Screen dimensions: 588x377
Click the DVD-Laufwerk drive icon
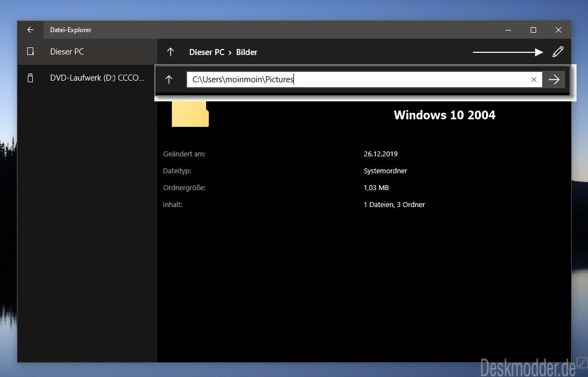31,78
